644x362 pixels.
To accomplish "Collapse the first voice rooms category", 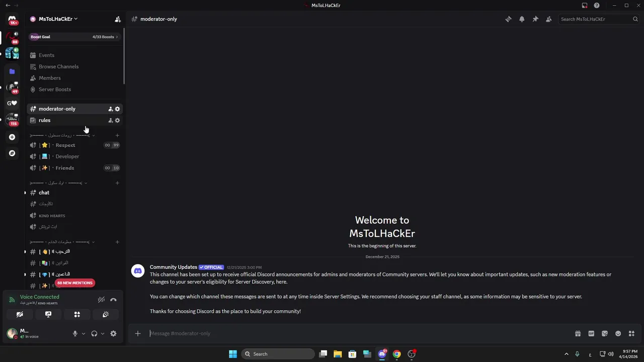I will 62,135.
